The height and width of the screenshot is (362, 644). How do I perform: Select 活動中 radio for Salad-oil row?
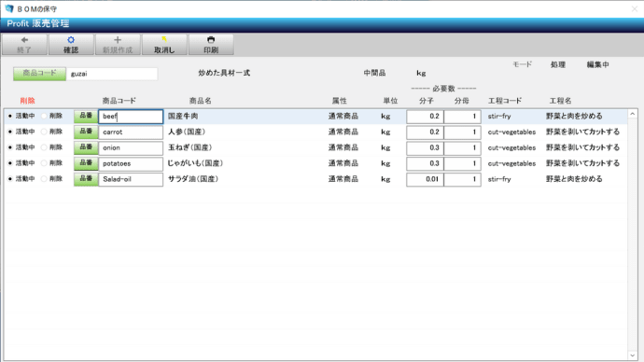point(10,179)
